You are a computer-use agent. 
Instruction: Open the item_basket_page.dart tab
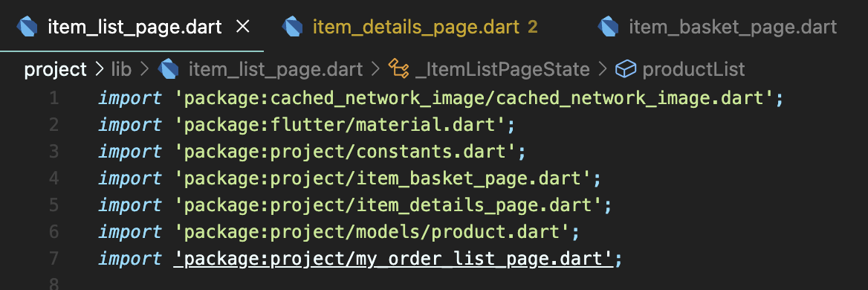coord(732,27)
